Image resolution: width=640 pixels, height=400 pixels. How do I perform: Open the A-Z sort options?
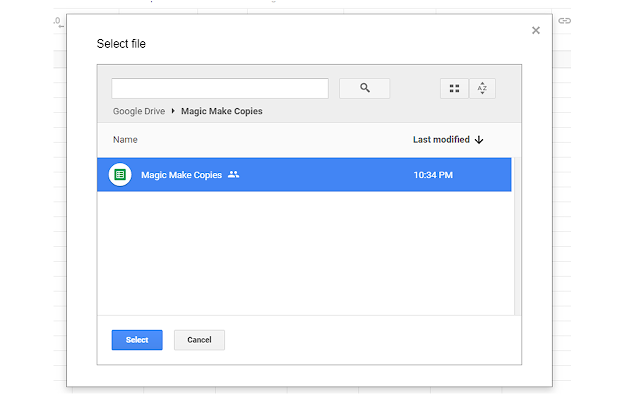[x=482, y=88]
